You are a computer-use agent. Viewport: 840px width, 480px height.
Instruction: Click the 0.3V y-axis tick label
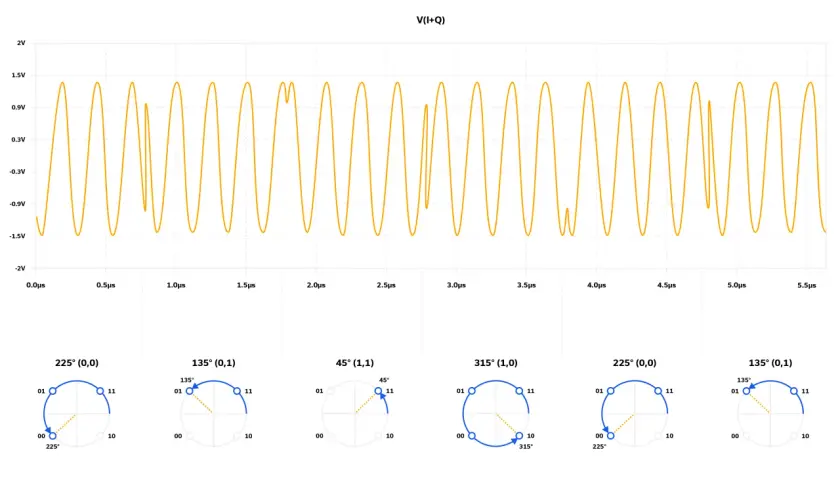tap(18, 140)
